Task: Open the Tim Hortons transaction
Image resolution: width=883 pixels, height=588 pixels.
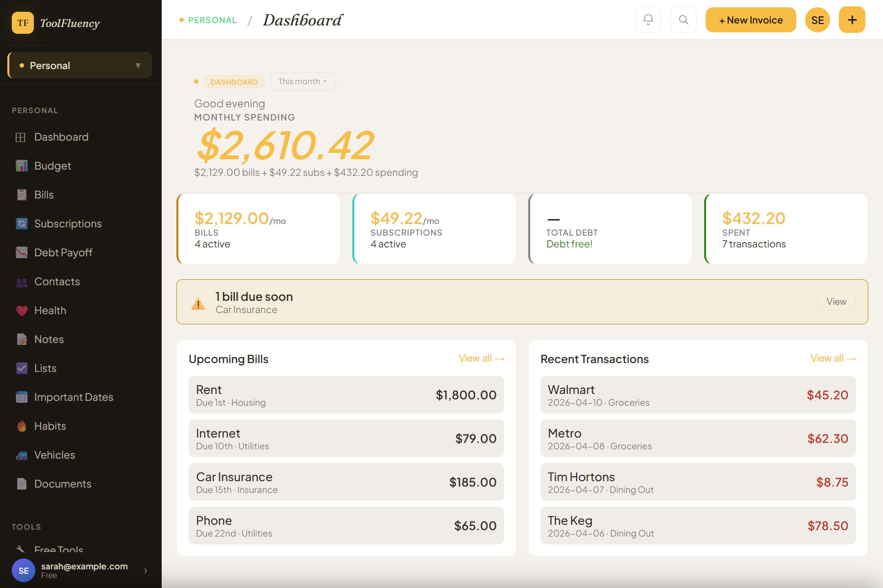Action: click(x=698, y=482)
